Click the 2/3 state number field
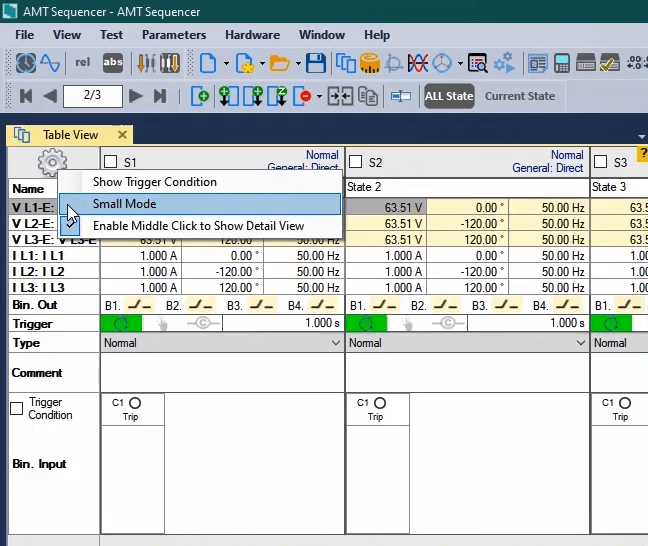This screenshot has height=546, width=648. (92, 97)
